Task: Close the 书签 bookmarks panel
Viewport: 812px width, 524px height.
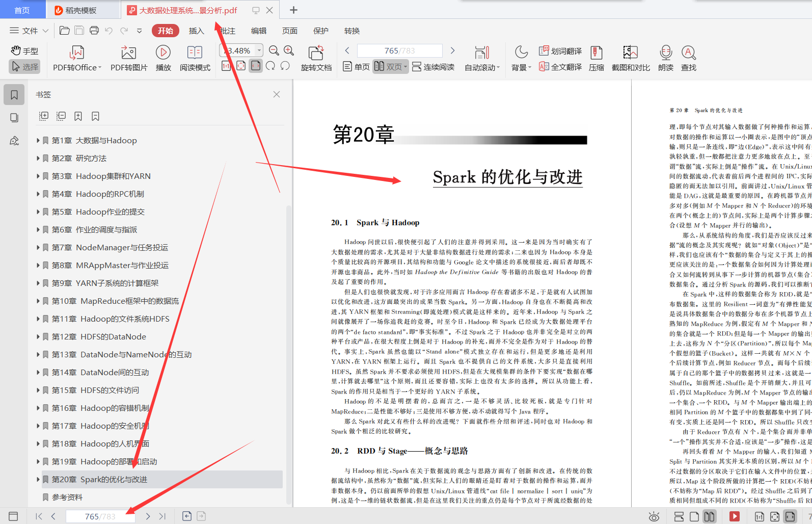Action: [x=277, y=94]
